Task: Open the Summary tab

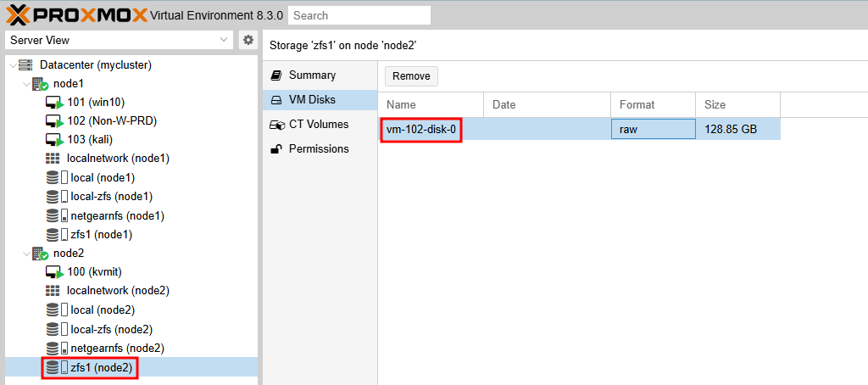Action: 320,75
